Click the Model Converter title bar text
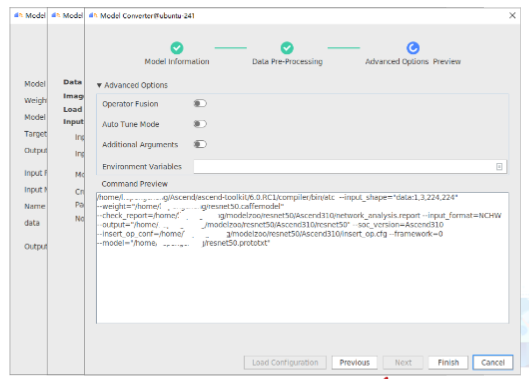Screen dimensions: 529x379 [147, 16]
